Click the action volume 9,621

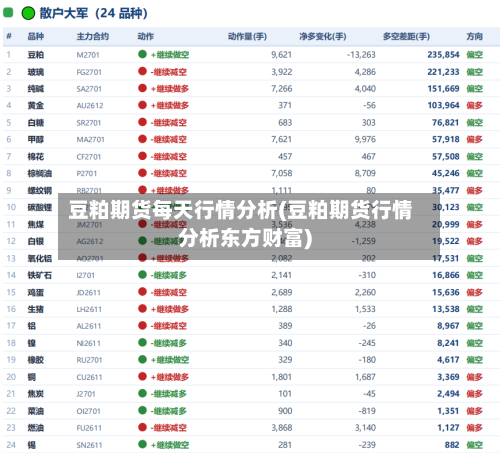point(281,55)
